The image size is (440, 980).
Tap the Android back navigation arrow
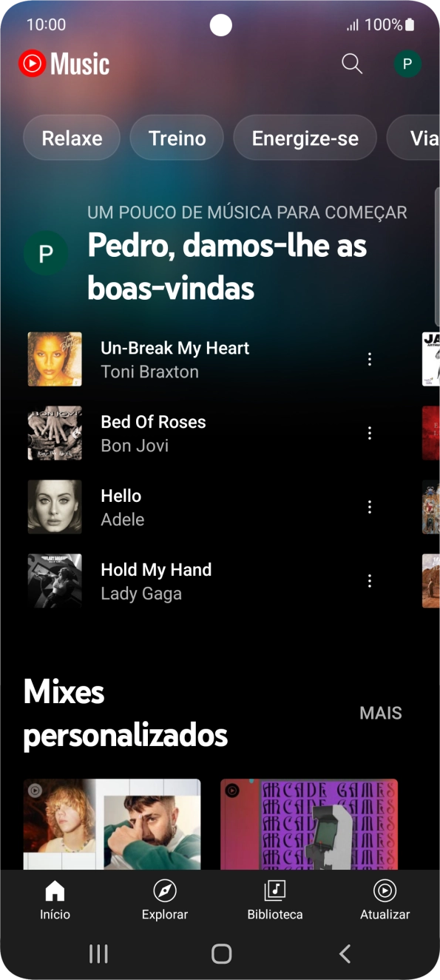pyautogui.click(x=345, y=953)
